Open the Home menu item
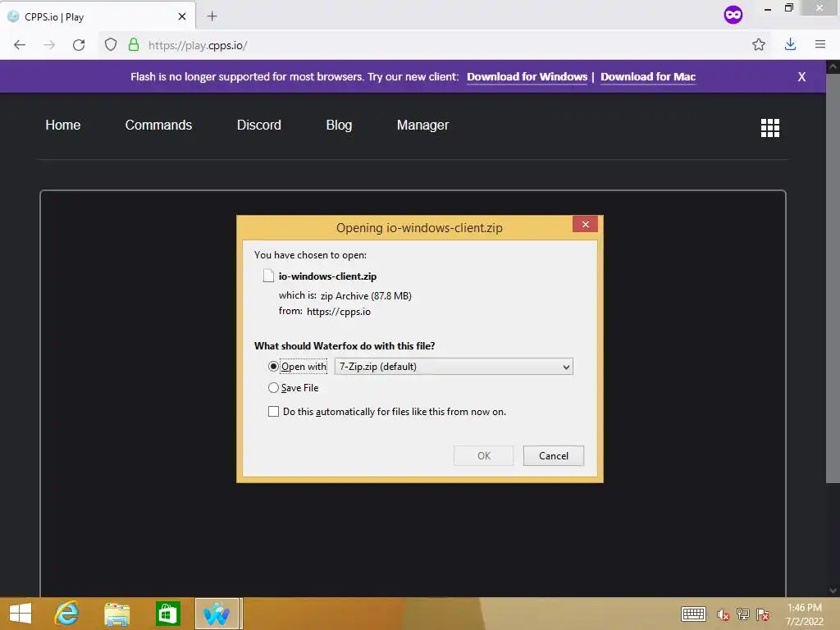 62,125
